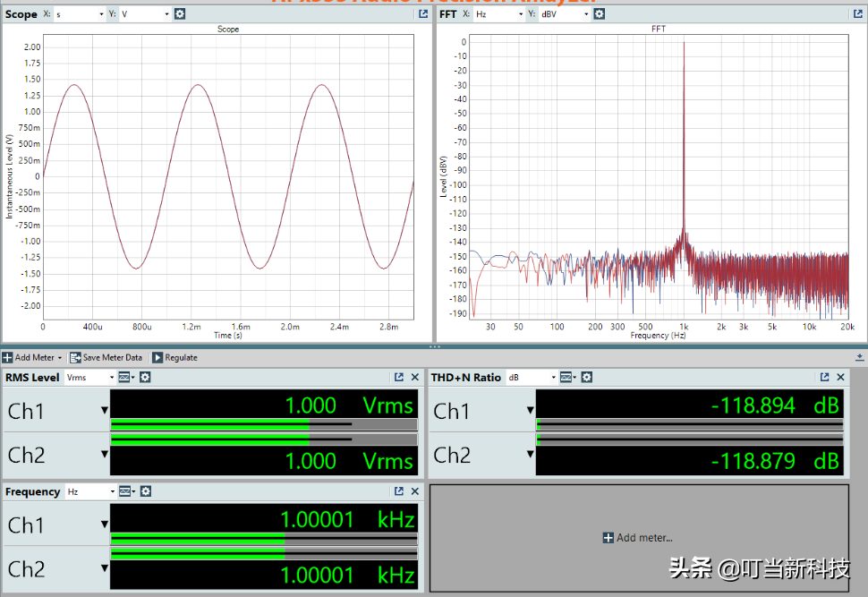Undock the THD+N Ratio meter
Screen dimensions: 868x597
825,378
